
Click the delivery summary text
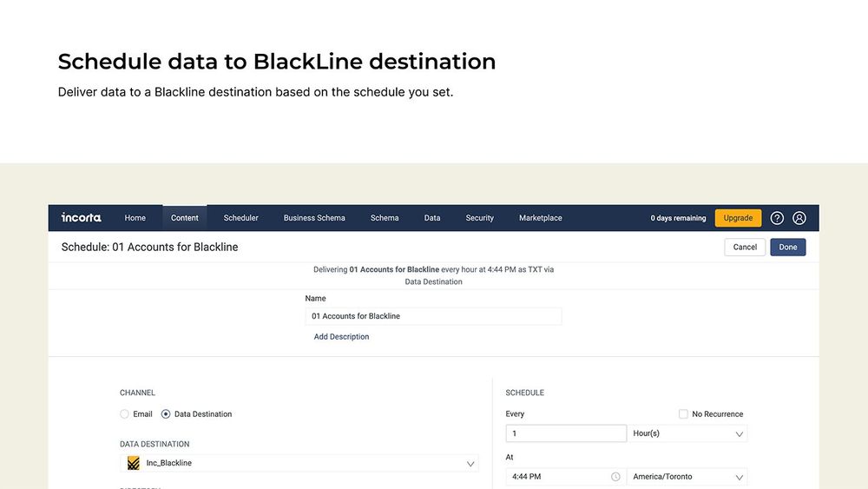(x=433, y=275)
